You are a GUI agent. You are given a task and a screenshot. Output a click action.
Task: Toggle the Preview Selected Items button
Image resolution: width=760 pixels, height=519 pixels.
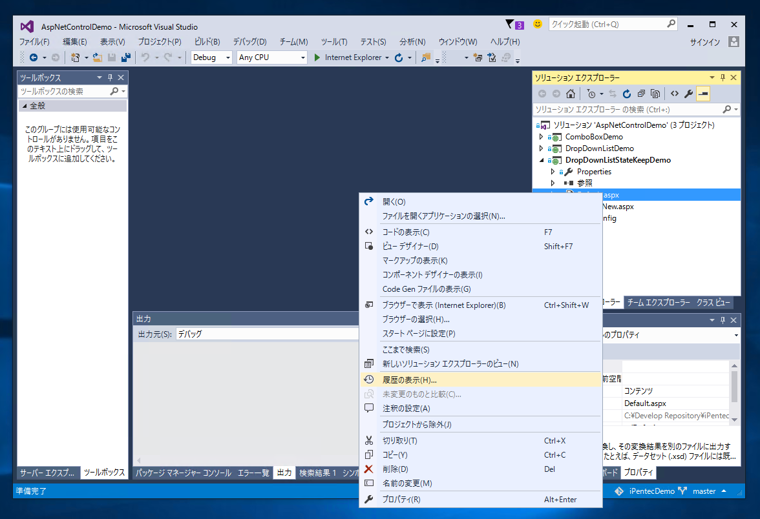[x=703, y=94]
